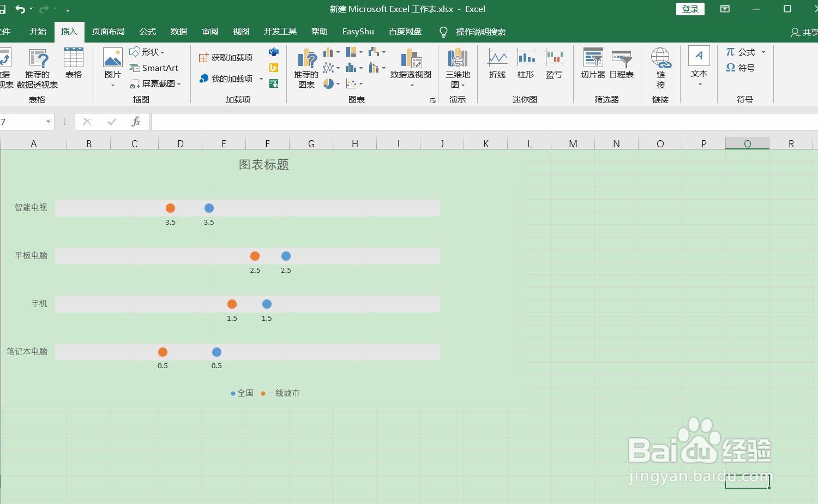Open the scatter chart dropdown
This screenshot has height=504, width=818.
(360, 83)
